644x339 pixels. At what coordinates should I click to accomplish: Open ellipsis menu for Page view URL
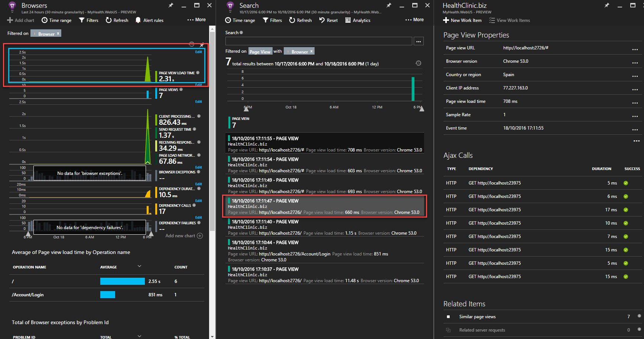coord(635,50)
